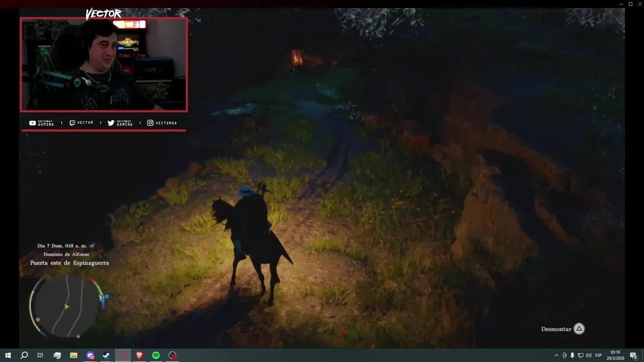Image resolution: width=644 pixels, height=362 pixels.
Task: Open the File Explorer folder icon
Action: click(x=73, y=355)
